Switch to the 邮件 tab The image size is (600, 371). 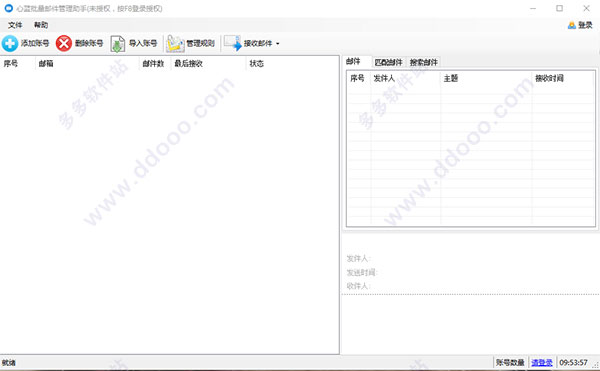[x=353, y=61]
